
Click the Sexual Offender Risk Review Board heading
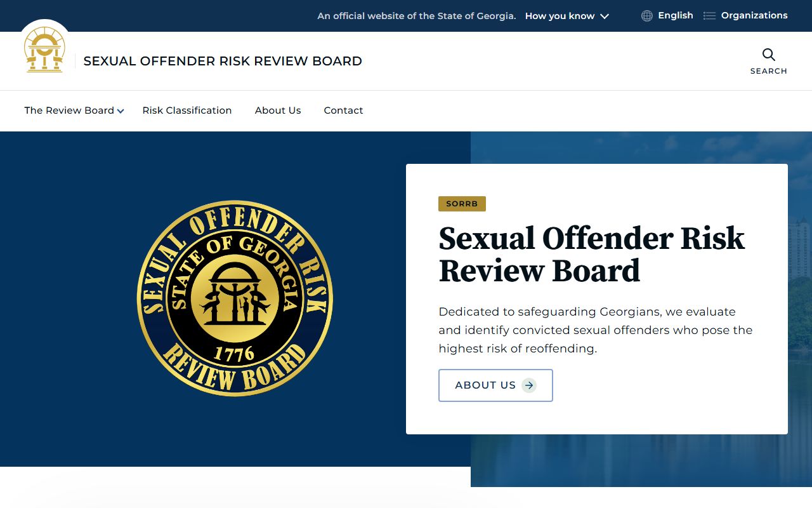coord(591,255)
